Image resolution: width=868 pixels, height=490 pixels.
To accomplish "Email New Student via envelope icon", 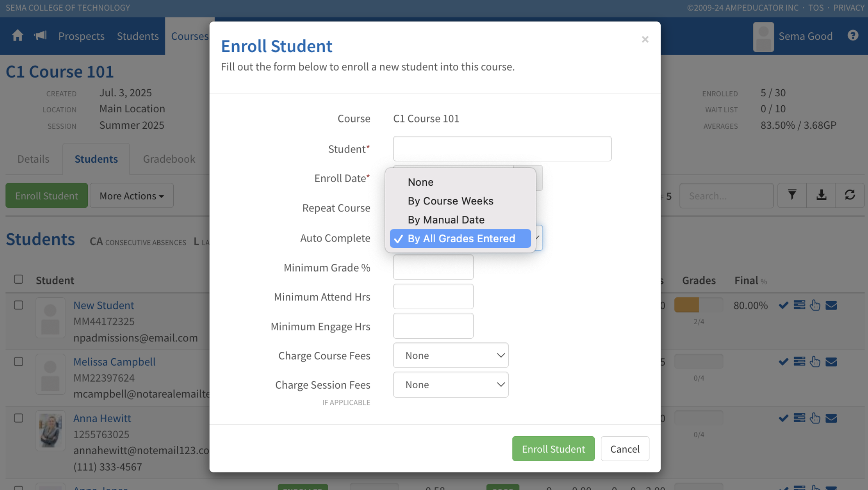I will 831,305.
